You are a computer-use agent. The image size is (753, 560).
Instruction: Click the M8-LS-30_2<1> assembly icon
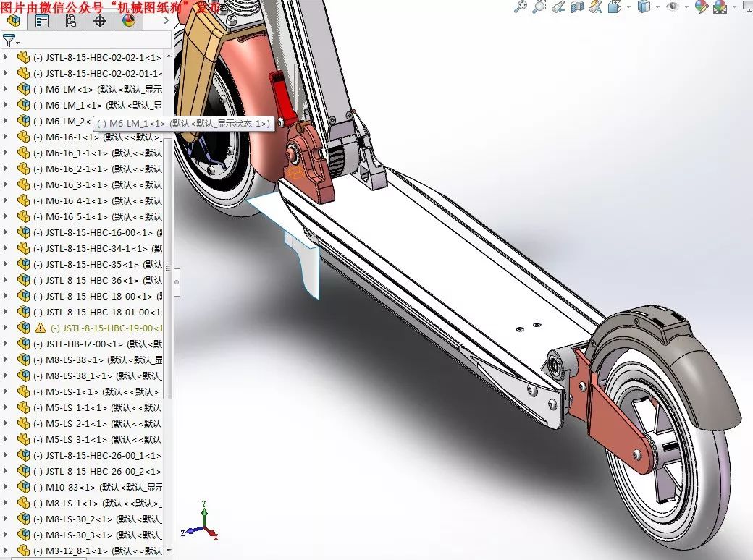[x=23, y=519]
